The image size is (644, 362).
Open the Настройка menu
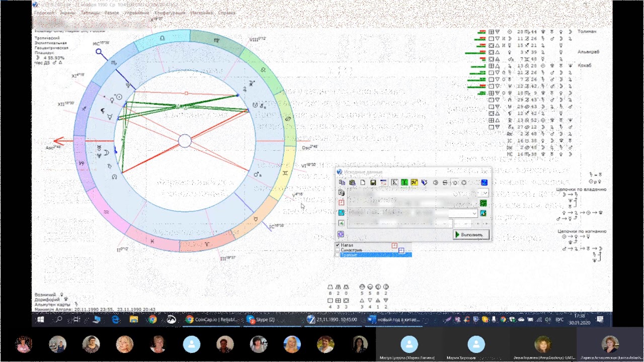click(x=201, y=13)
